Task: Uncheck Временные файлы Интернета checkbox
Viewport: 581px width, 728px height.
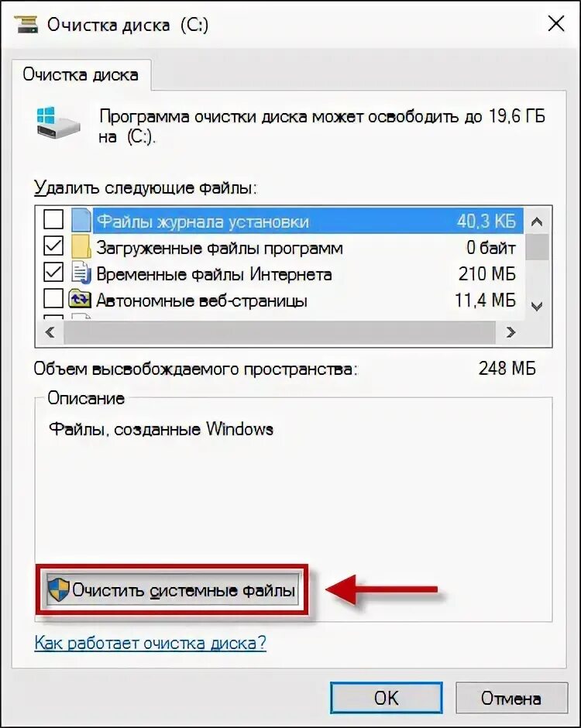Action: tap(53, 272)
